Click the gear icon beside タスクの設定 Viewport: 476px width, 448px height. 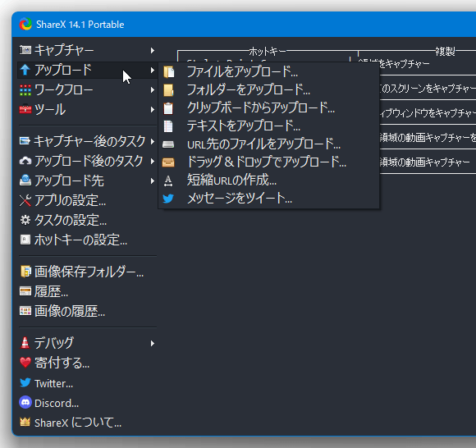pyautogui.click(x=25, y=220)
